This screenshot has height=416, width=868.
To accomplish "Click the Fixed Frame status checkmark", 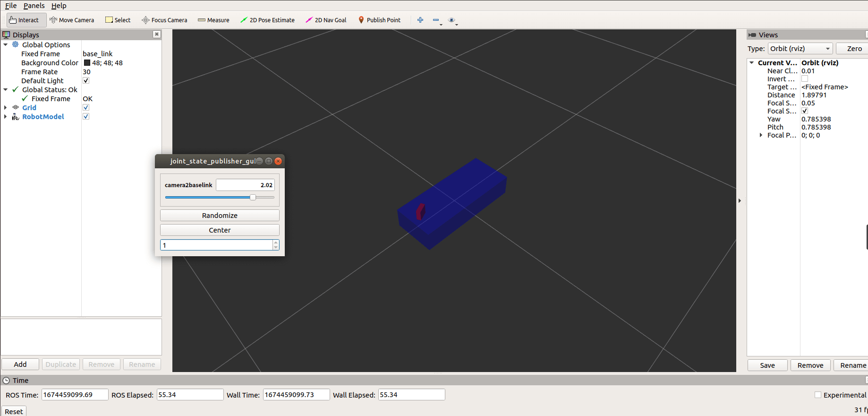I will pos(25,98).
